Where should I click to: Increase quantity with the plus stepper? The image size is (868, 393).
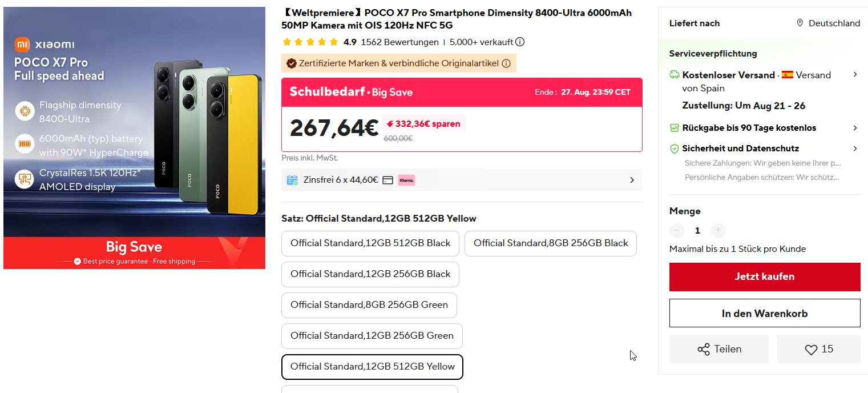click(718, 230)
